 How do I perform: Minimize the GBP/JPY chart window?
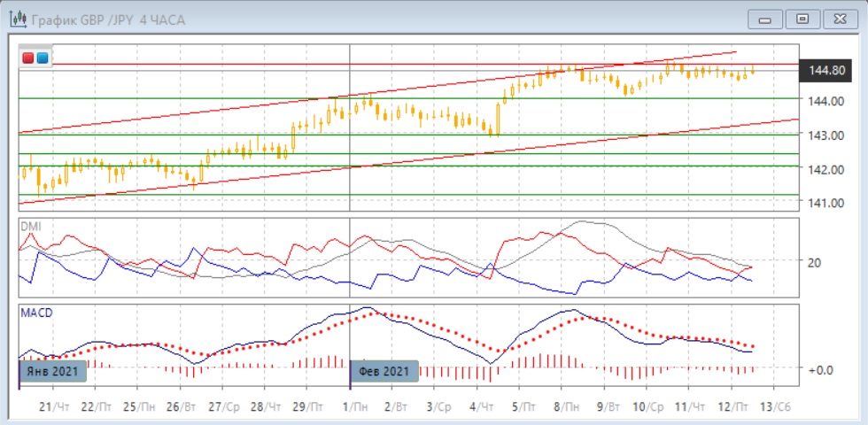765,19
